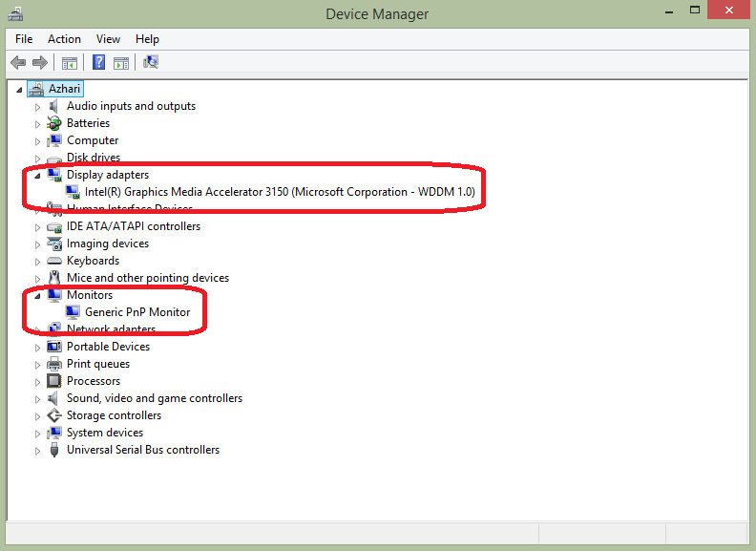
Task: Click the Azhari computer root icon
Action: pos(36,89)
